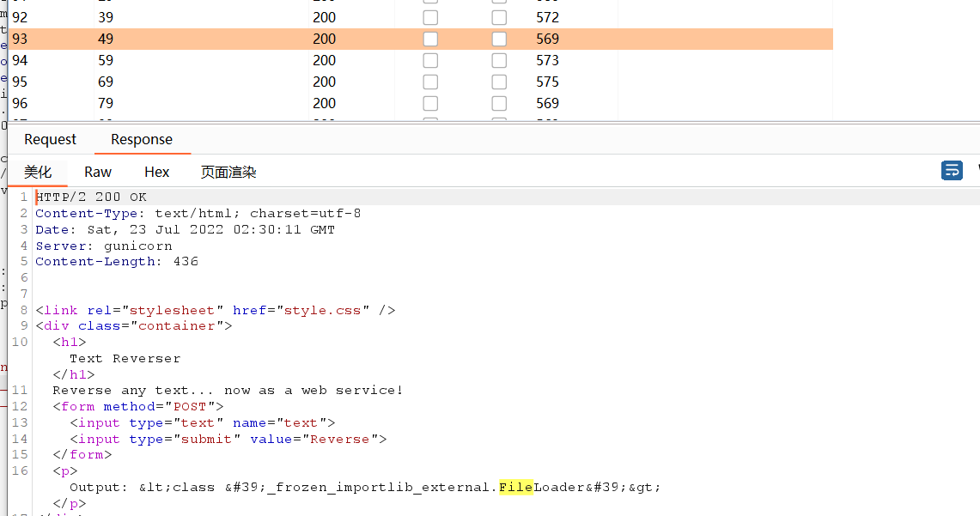Toggle the word wrap icon in response viewer

[x=952, y=170]
